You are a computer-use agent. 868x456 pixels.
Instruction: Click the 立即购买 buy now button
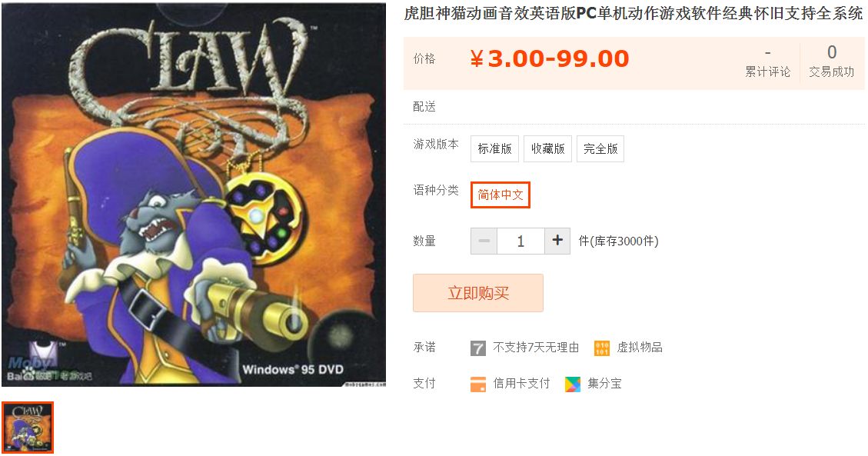478,293
